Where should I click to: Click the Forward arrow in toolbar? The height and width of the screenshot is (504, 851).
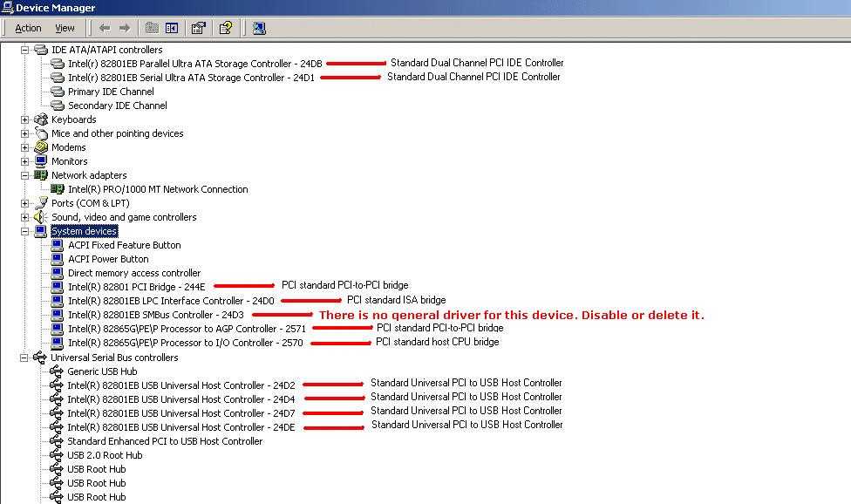pos(125,28)
